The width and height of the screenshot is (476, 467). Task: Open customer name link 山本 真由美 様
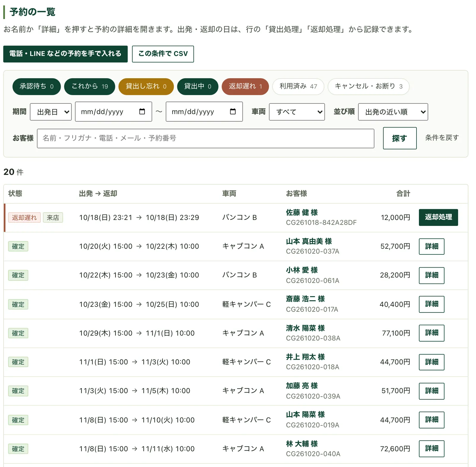[x=309, y=241]
